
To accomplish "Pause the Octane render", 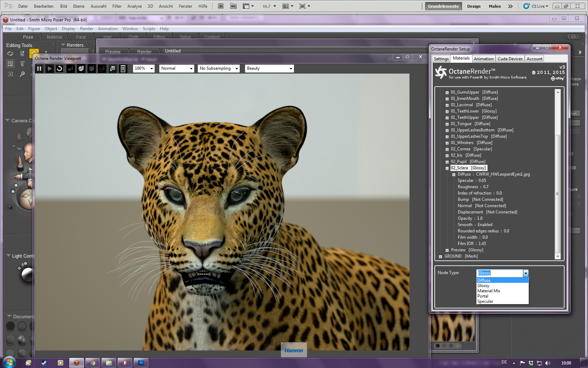I will click(x=39, y=69).
